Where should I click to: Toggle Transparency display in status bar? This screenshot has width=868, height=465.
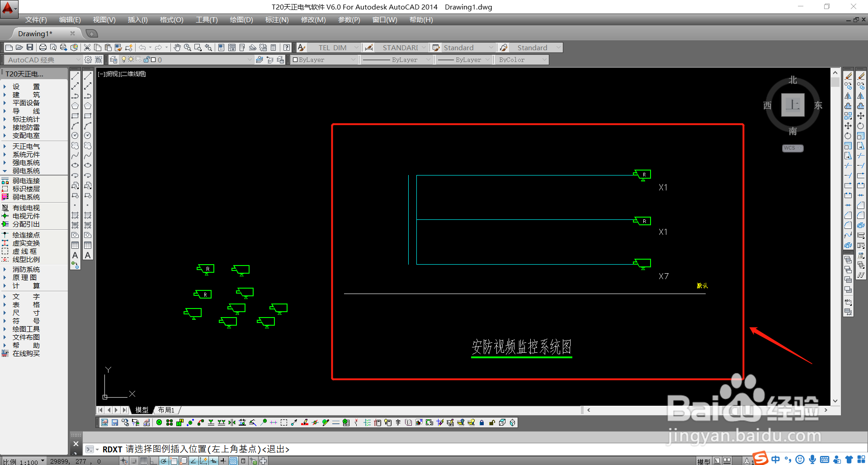(233, 461)
